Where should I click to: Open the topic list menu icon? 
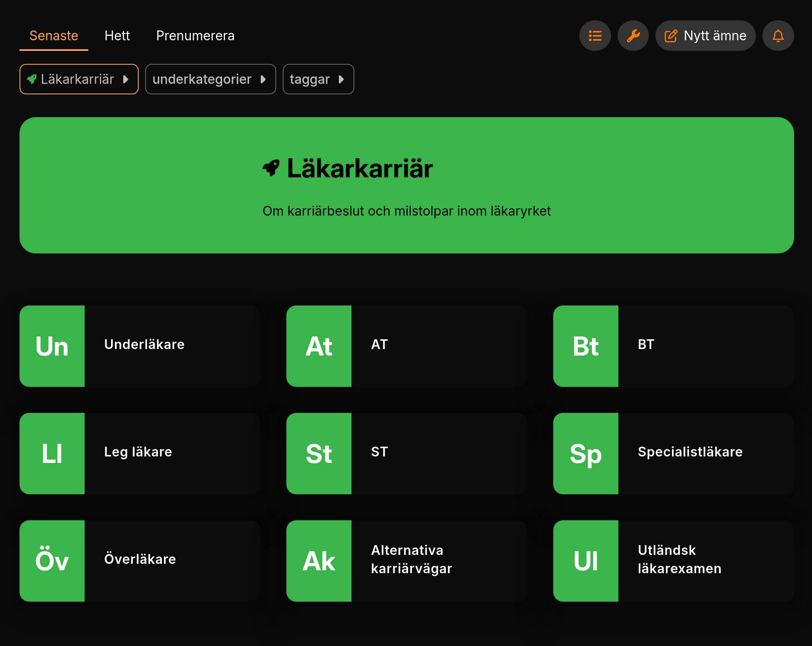(595, 36)
